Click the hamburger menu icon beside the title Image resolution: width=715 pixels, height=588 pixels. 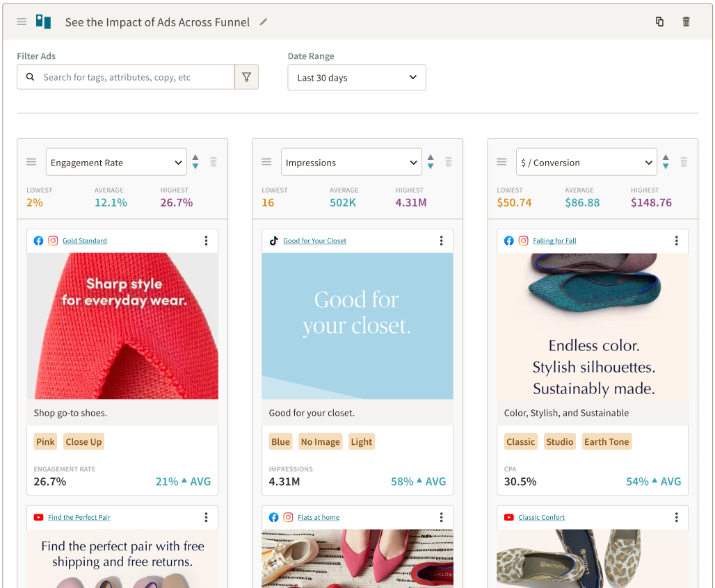(x=22, y=22)
